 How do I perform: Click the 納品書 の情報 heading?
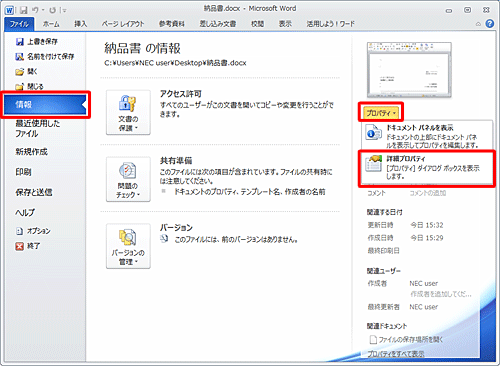pos(142,49)
